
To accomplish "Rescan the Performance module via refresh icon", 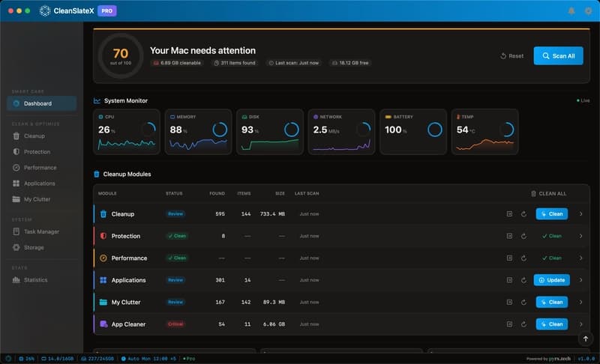I will click(x=523, y=258).
